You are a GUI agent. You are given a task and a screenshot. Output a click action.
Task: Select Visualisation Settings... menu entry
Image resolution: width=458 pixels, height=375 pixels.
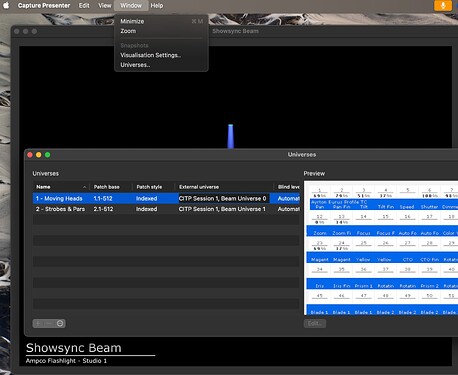(151, 55)
